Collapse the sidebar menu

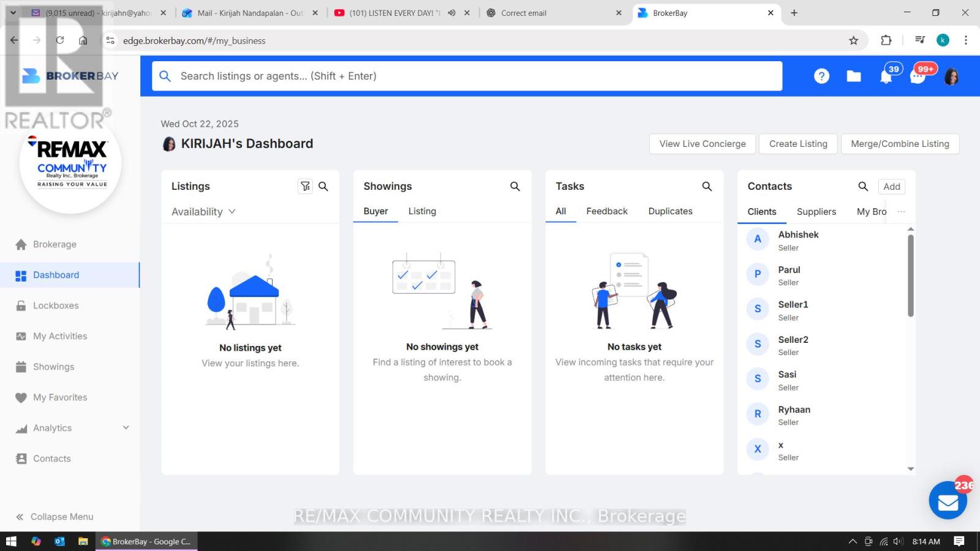[x=55, y=517]
